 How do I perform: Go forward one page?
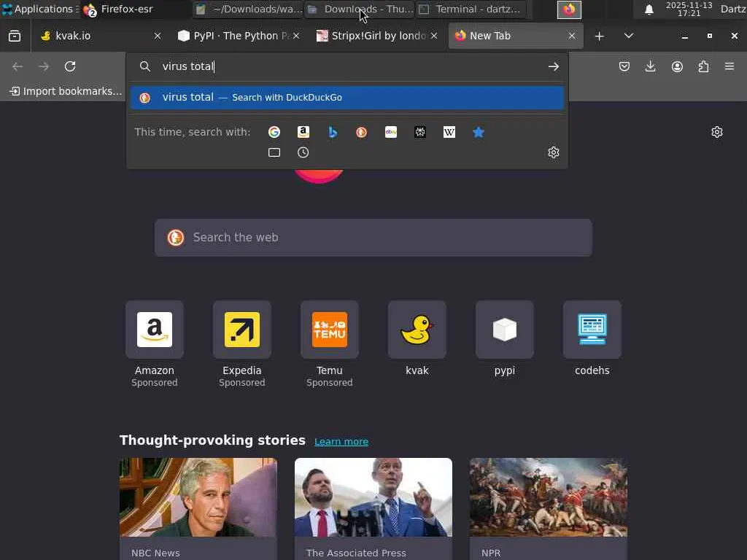[44, 66]
